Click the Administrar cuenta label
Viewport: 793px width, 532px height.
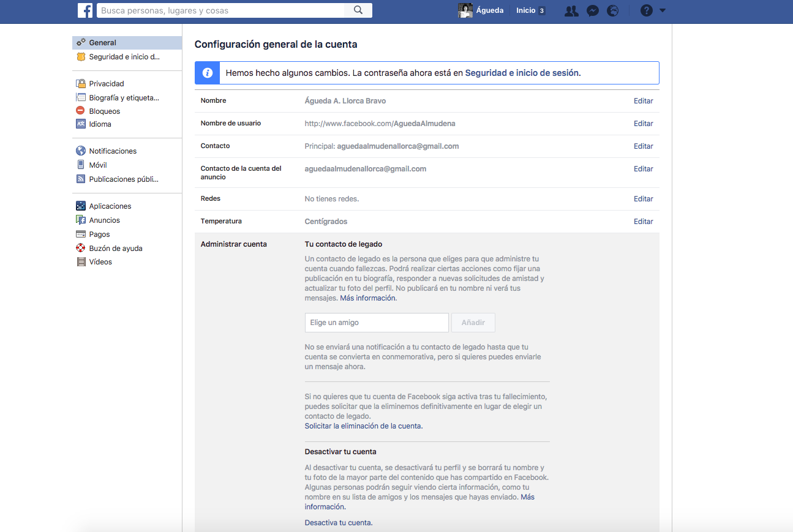[x=234, y=244]
